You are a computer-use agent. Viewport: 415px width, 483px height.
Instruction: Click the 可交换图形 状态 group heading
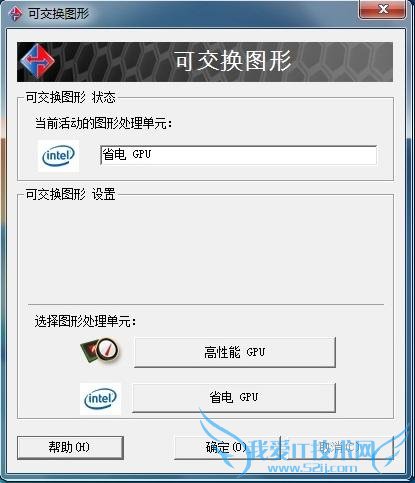(71, 97)
